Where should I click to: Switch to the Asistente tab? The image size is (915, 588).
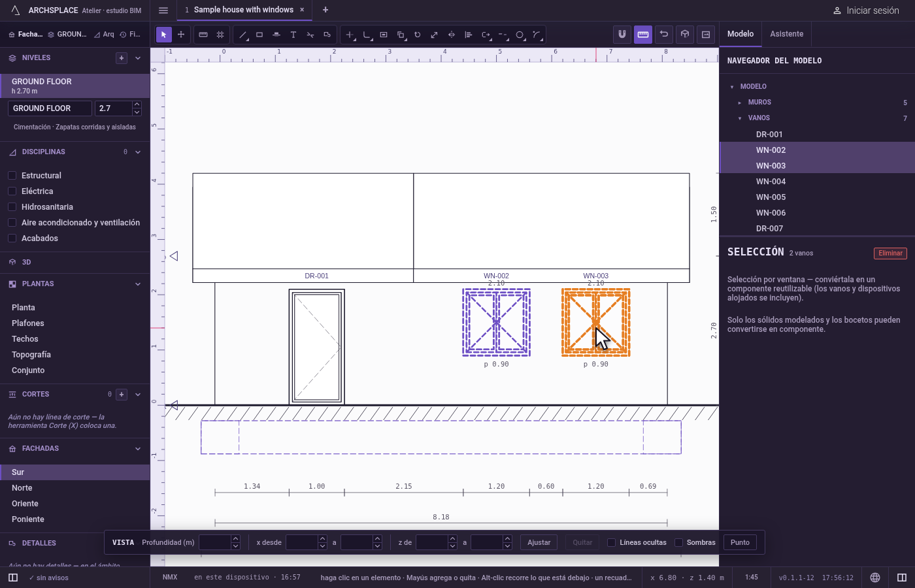787,34
